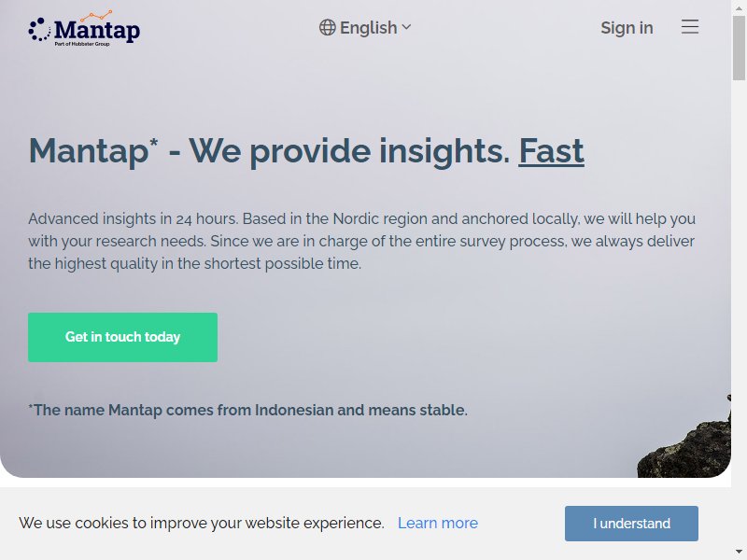Click the scrollbar down arrow
This screenshot has height=560, width=747.
[x=739, y=552]
